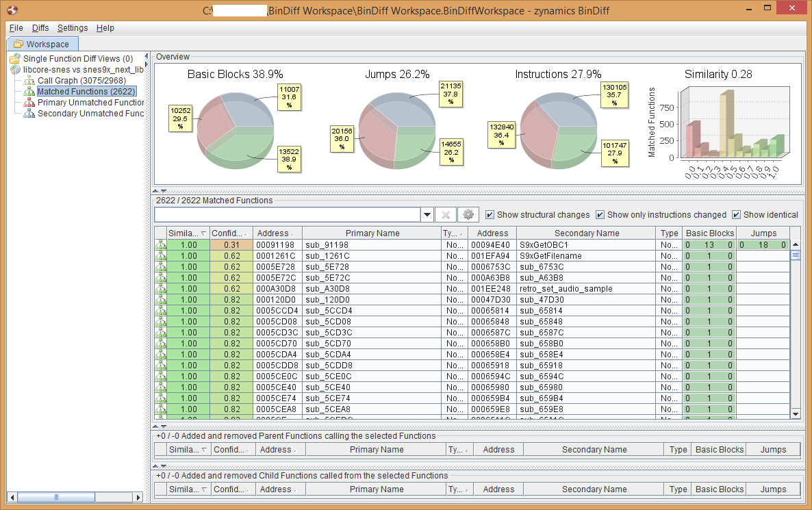Screen dimensions: 812x510
Task: Click workspace tree scrollbar right arrow
Action: [x=138, y=497]
